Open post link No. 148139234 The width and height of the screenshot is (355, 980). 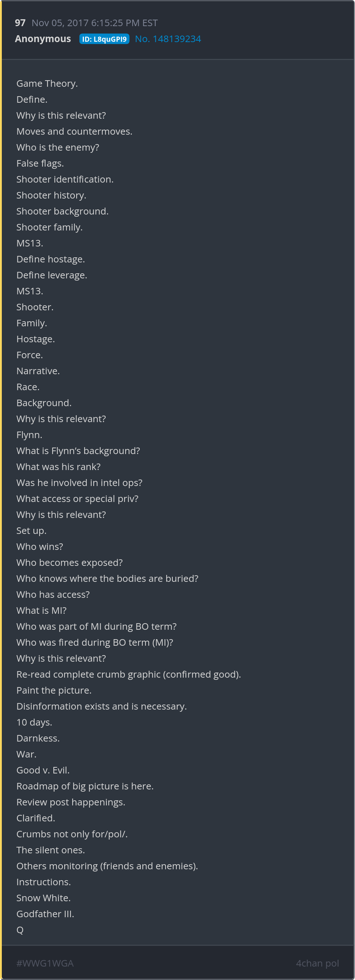click(x=168, y=39)
